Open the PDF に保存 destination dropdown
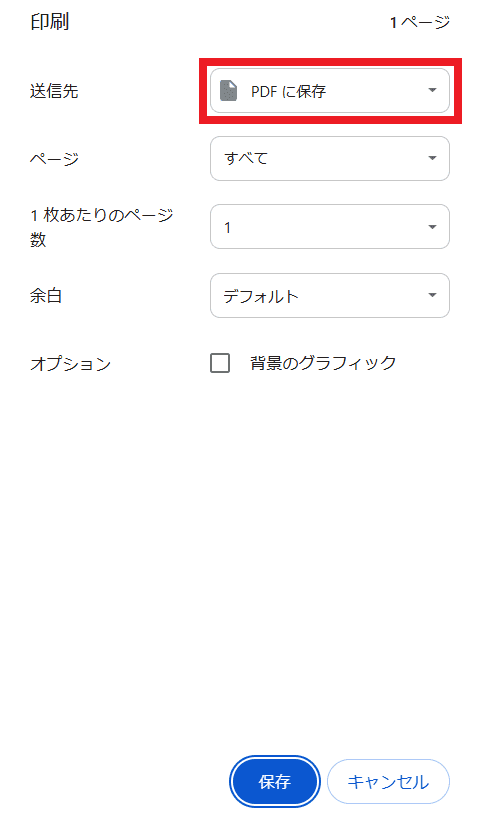The height and width of the screenshot is (833, 480). 330,90
